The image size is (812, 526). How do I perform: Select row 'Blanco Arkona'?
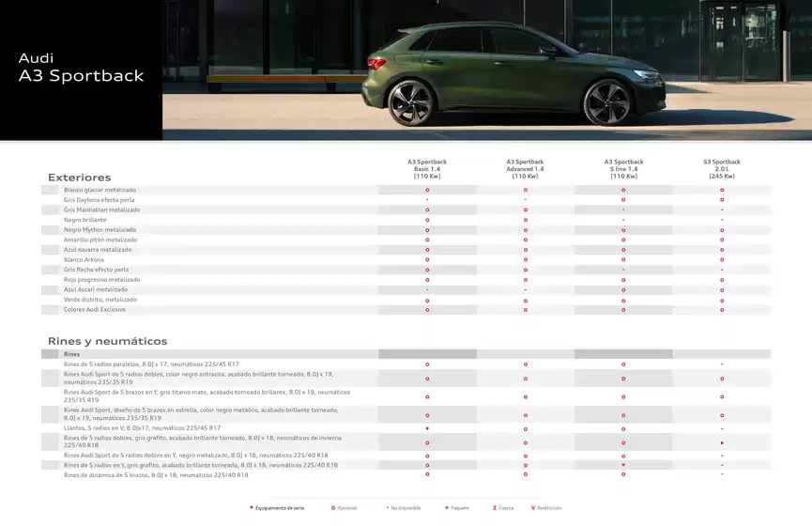pyautogui.click(x=406, y=259)
